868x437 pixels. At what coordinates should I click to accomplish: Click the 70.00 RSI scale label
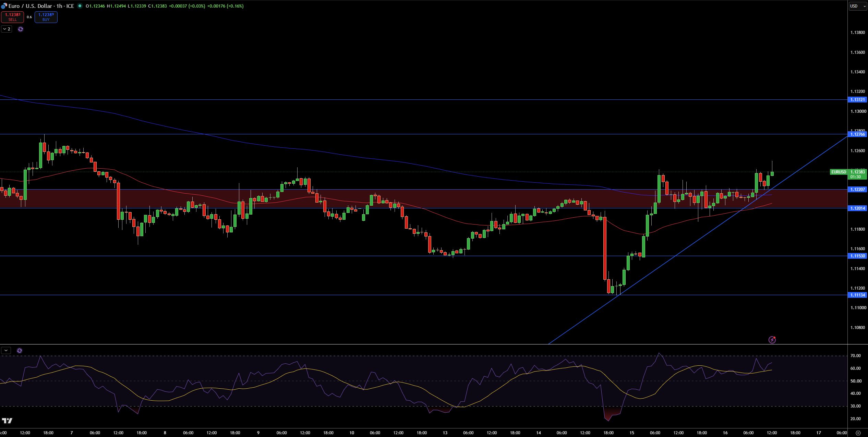point(856,356)
